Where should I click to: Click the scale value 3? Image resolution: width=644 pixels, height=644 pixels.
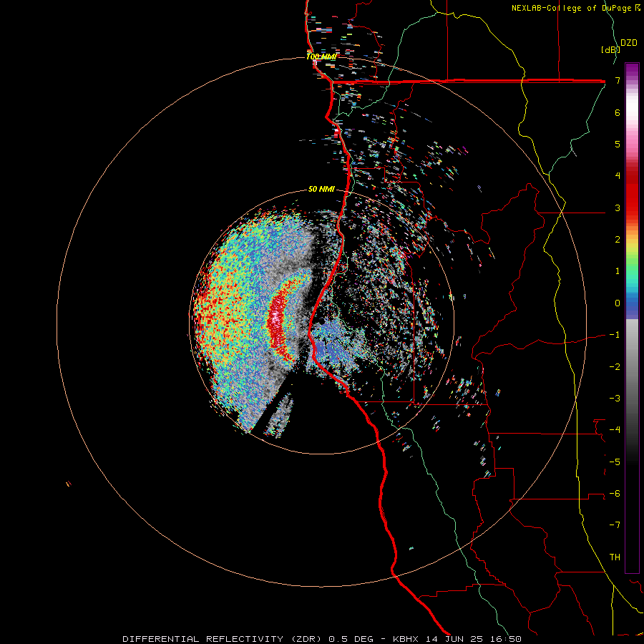pyautogui.click(x=618, y=208)
